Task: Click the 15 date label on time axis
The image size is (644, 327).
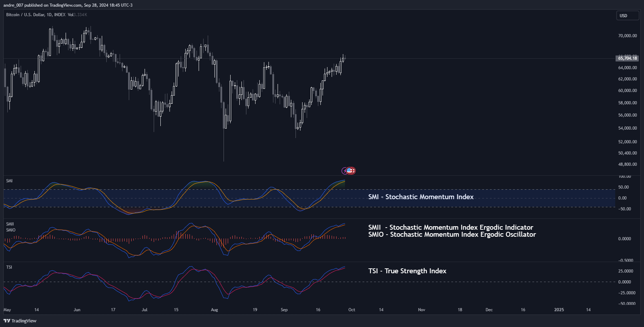Action: tap(176, 310)
